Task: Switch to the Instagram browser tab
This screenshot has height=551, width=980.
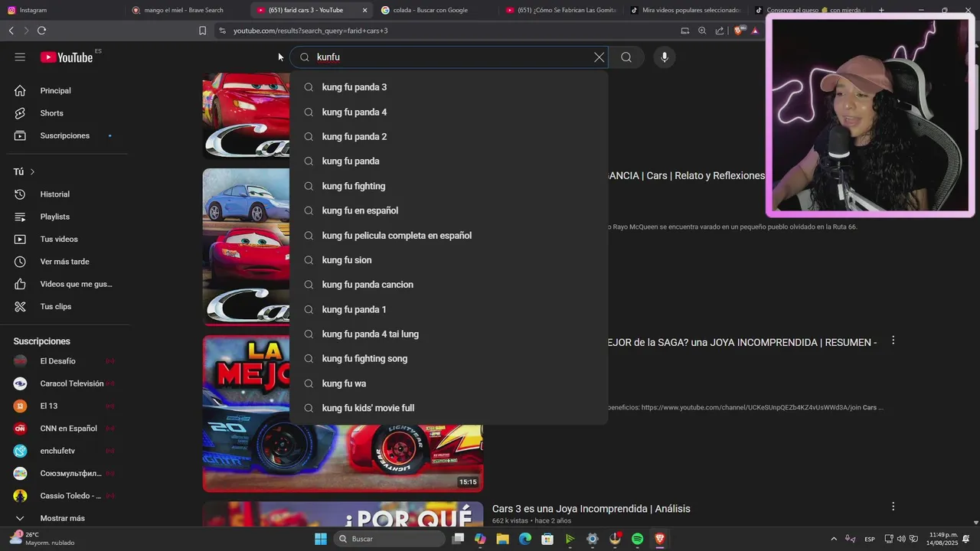Action: pyautogui.click(x=61, y=10)
